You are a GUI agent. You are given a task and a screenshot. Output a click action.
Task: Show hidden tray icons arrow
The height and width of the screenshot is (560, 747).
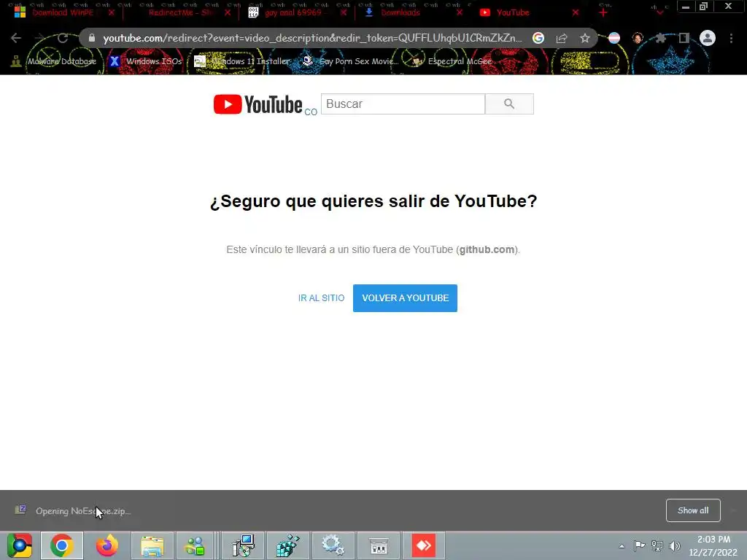point(622,546)
